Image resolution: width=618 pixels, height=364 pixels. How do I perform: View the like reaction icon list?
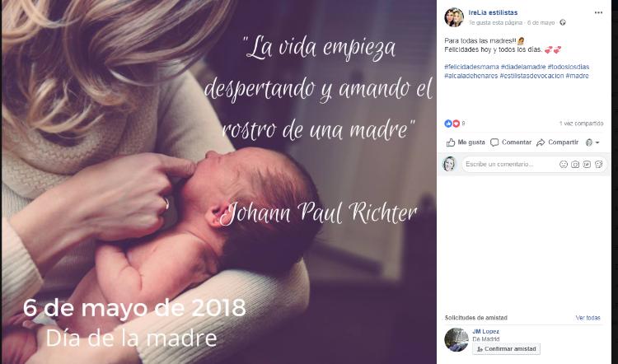coord(448,124)
